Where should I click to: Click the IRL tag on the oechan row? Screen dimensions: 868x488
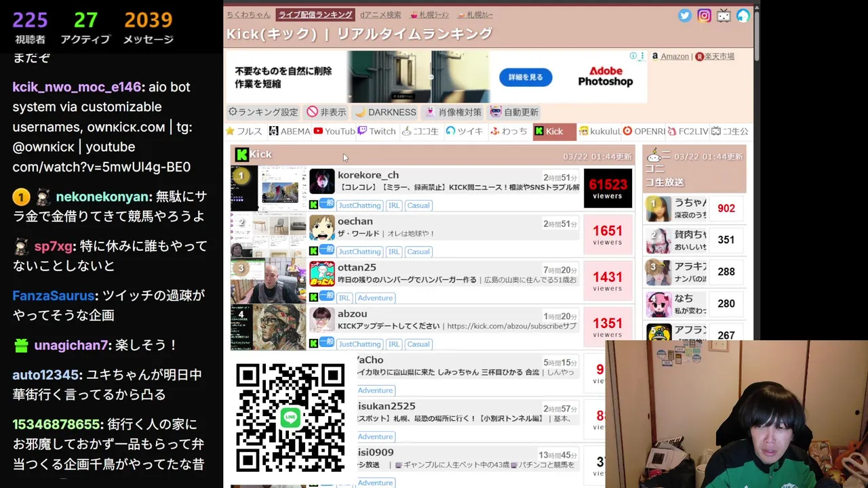[x=394, y=251]
